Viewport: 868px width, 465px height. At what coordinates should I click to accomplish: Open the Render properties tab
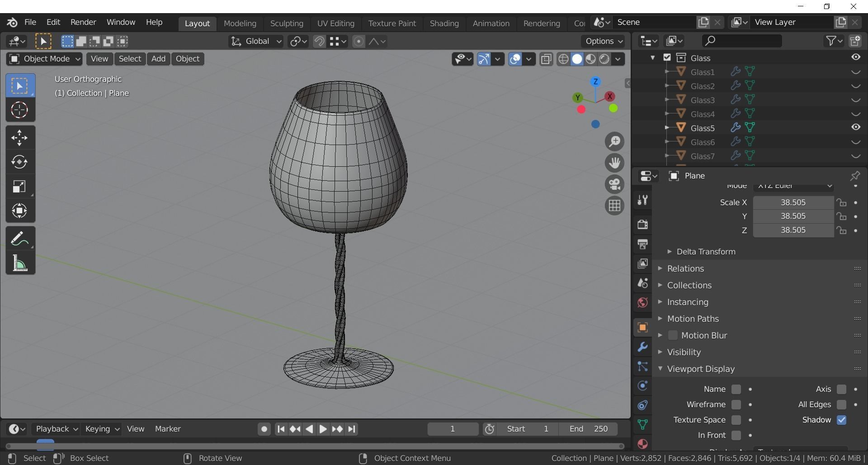coord(642,224)
